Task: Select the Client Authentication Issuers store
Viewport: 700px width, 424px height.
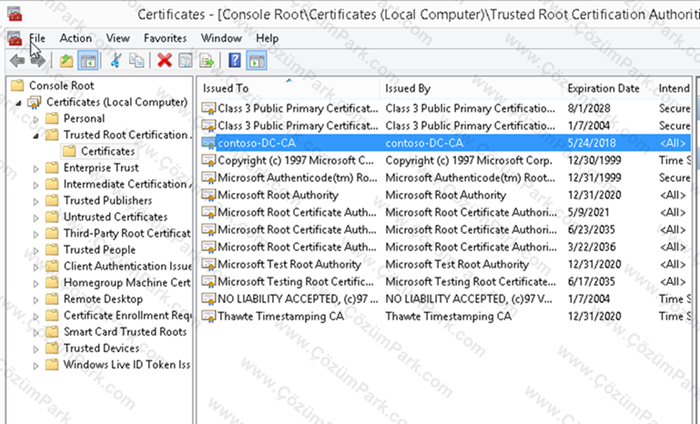Action: click(x=127, y=266)
